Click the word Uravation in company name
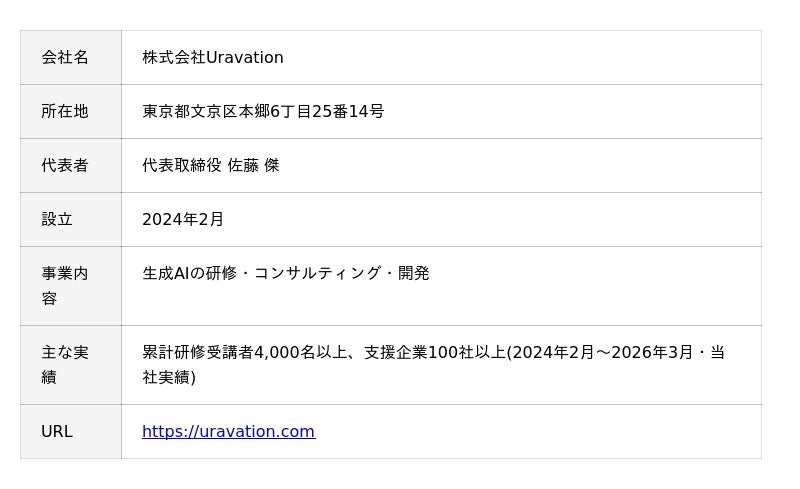The width and height of the screenshot is (800, 489). [x=244, y=57]
